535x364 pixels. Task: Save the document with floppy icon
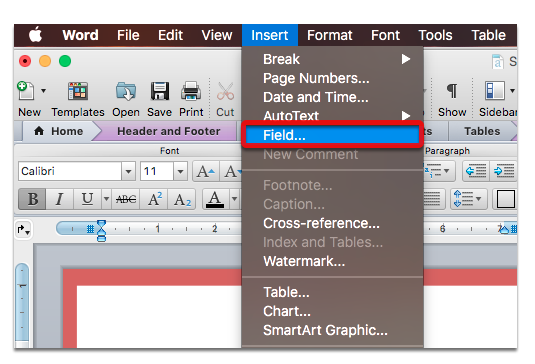[x=160, y=91]
